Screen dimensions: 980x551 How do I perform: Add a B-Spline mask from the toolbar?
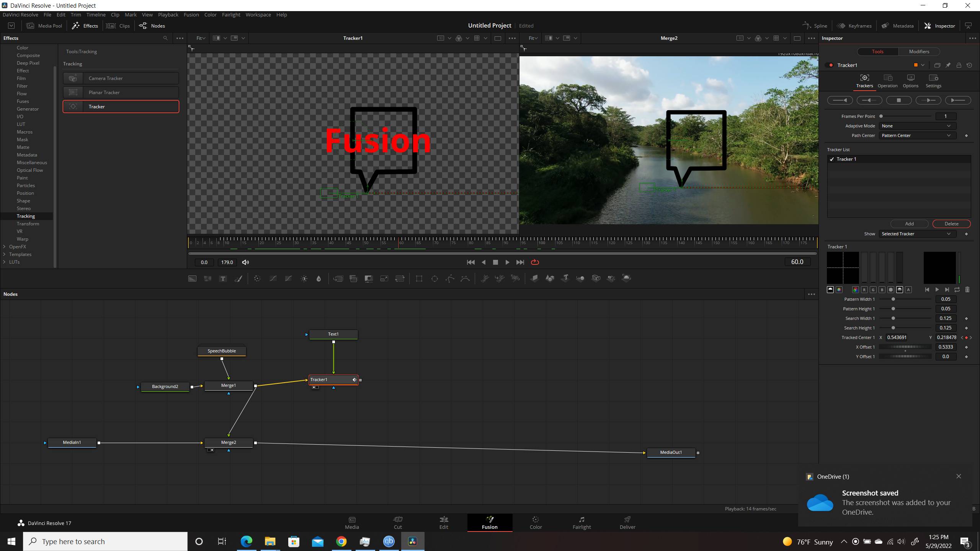point(465,279)
